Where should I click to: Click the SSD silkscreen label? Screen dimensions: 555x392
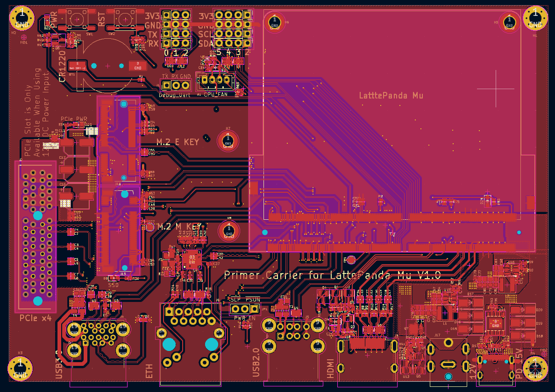coord(114,284)
